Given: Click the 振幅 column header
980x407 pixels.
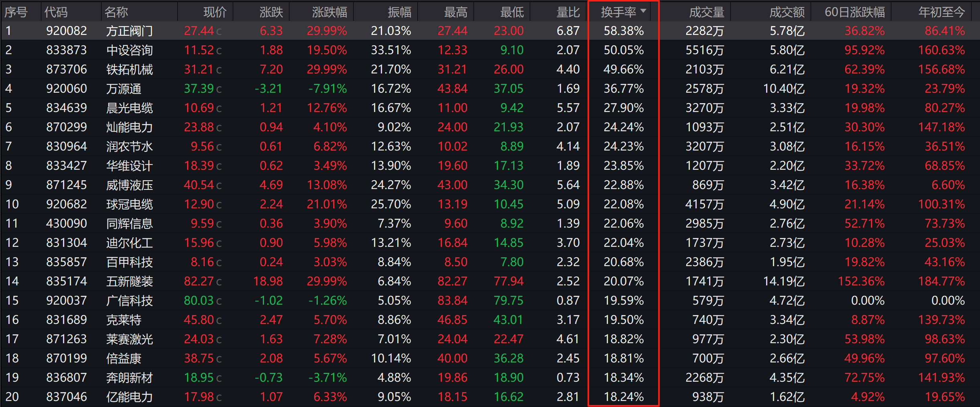Looking at the screenshot, I should point(400,12).
